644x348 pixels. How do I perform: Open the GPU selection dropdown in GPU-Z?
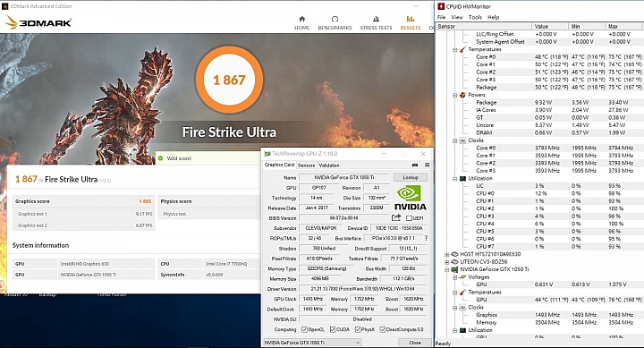312,343
